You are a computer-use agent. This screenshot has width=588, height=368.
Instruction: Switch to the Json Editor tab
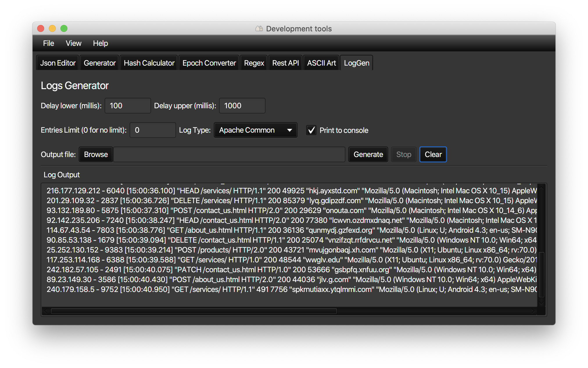tap(58, 63)
